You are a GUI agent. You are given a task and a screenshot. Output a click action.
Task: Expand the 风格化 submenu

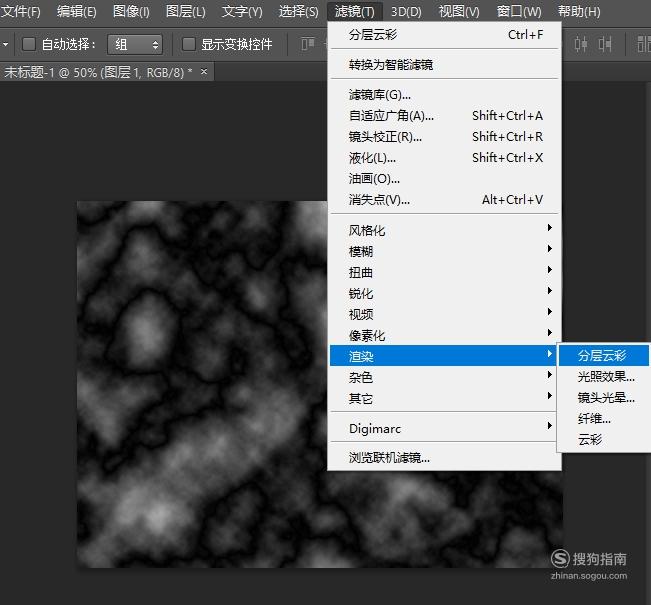click(445, 230)
